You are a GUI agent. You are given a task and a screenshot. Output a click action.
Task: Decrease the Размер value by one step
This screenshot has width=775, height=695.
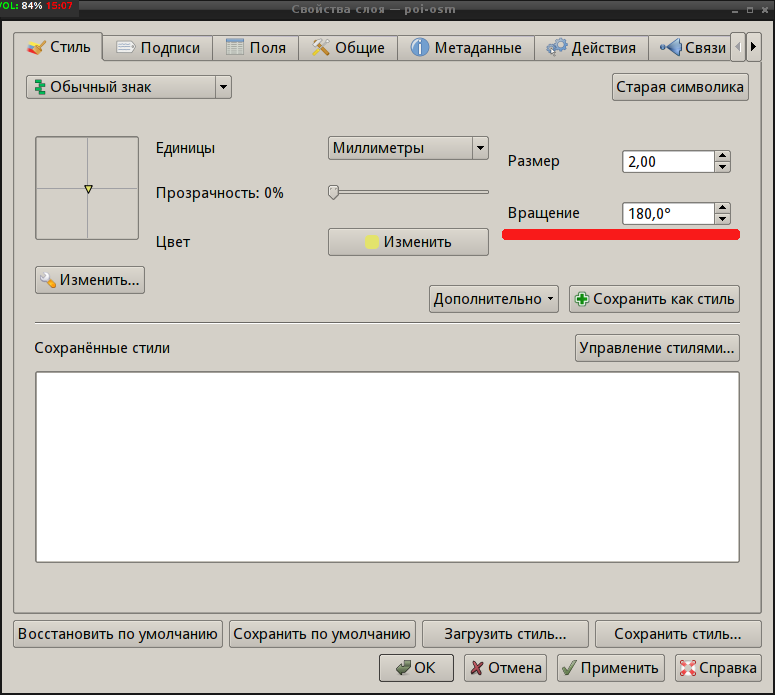[723, 167]
